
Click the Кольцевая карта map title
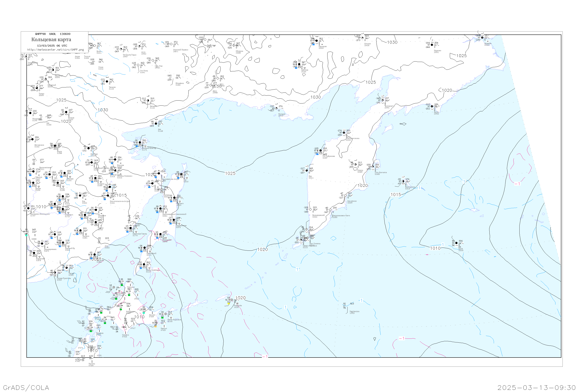click(51, 40)
